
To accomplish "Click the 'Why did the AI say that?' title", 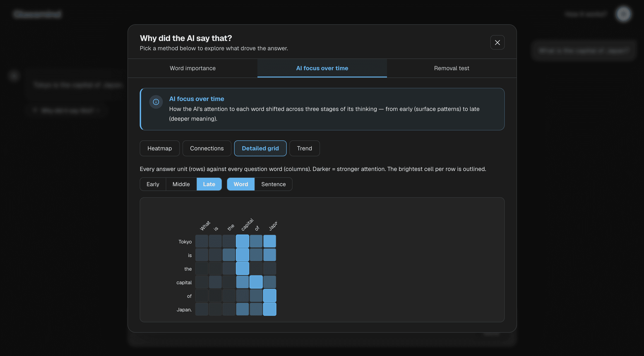I will [x=186, y=38].
